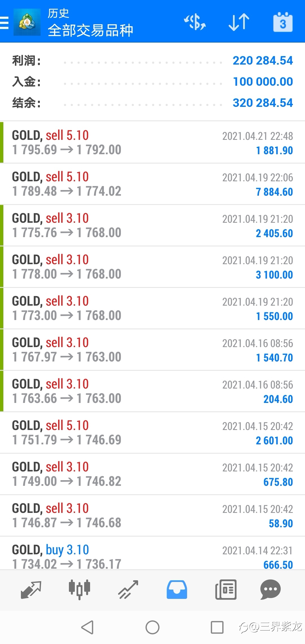Open the hamburger side menu
The height and width of the screenshot is (644, 305).
click(x=4, y=23)
